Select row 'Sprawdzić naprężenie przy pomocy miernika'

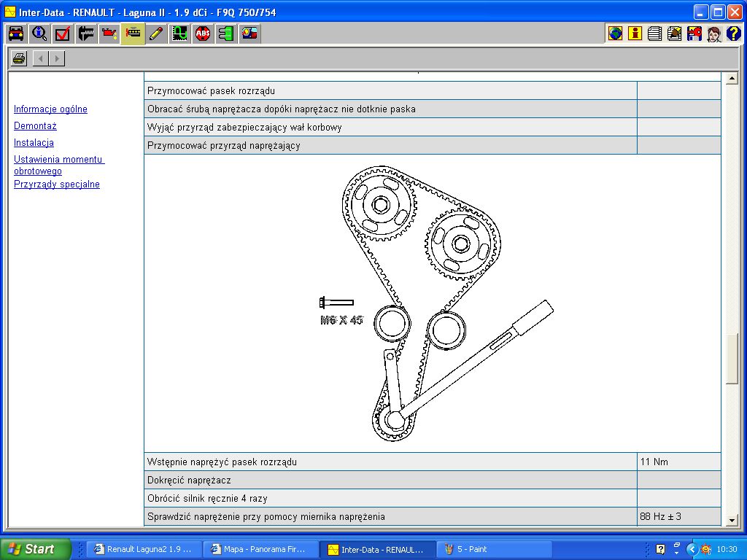tap(391, 516)
